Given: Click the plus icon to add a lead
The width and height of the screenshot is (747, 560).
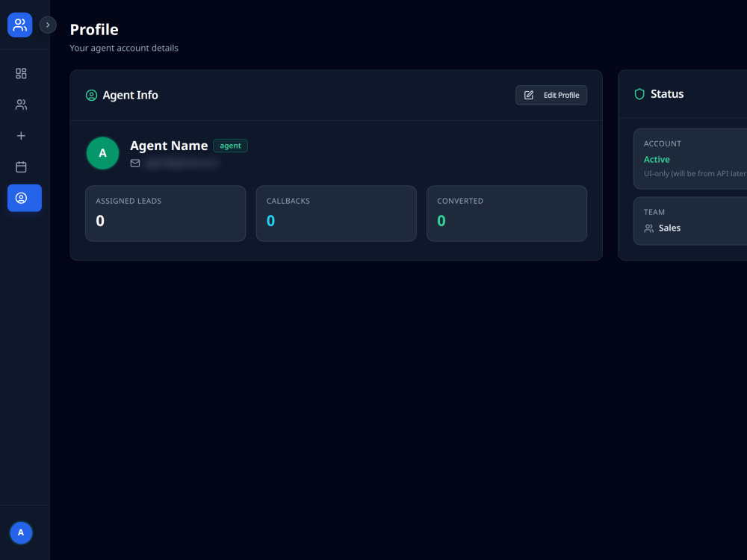Looking at the screenshot, I should coord(21,136).
